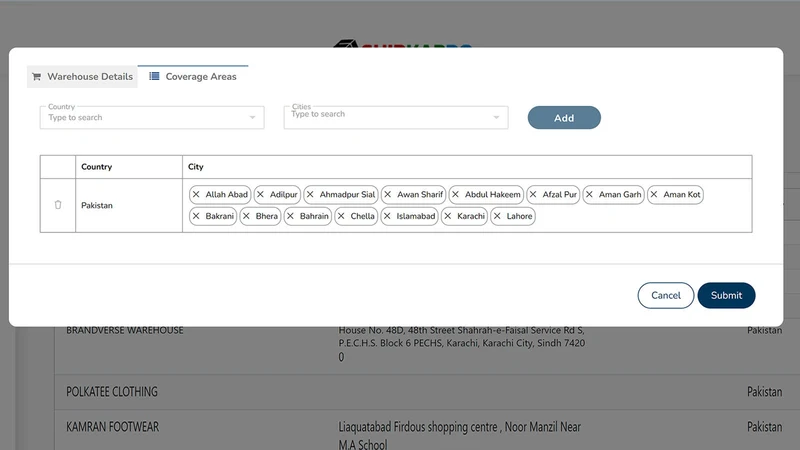
Task: Click the House No. 48D address text
Action: [462, 343]
